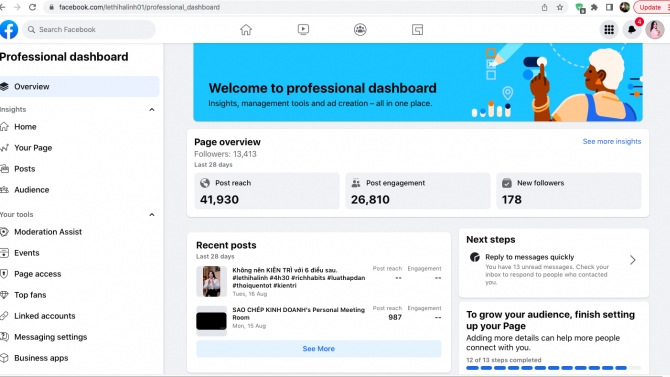Collapse the Insights section
Viewport: 670px width, 377px height.
152,110
